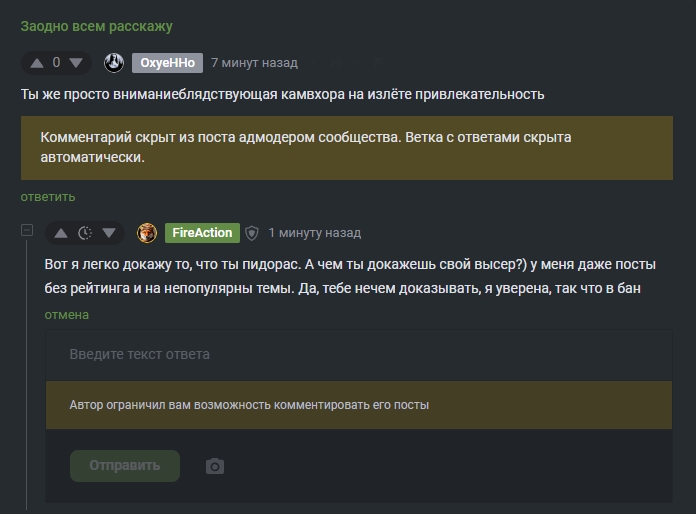This screenshot has width=696, height=514.
Task: Open the '7 минут назад' timestamp link
Action: click(254, 63)
